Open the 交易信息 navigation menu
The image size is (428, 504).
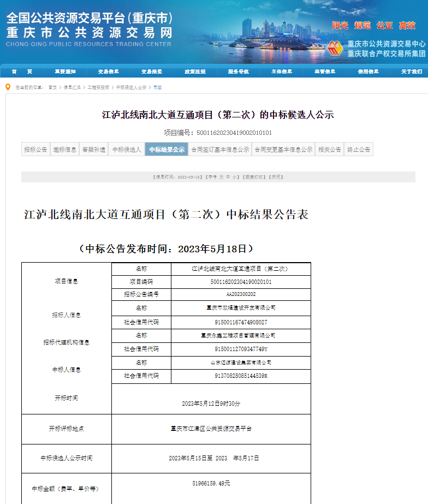pyautogui.click(x=108, y=72)
